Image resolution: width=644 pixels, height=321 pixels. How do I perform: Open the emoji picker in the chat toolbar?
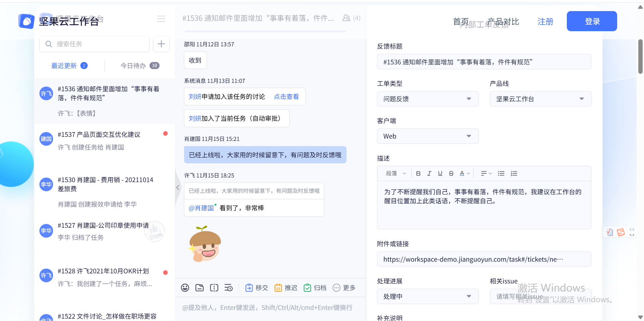pyautogui.click(x=185, y=288)
